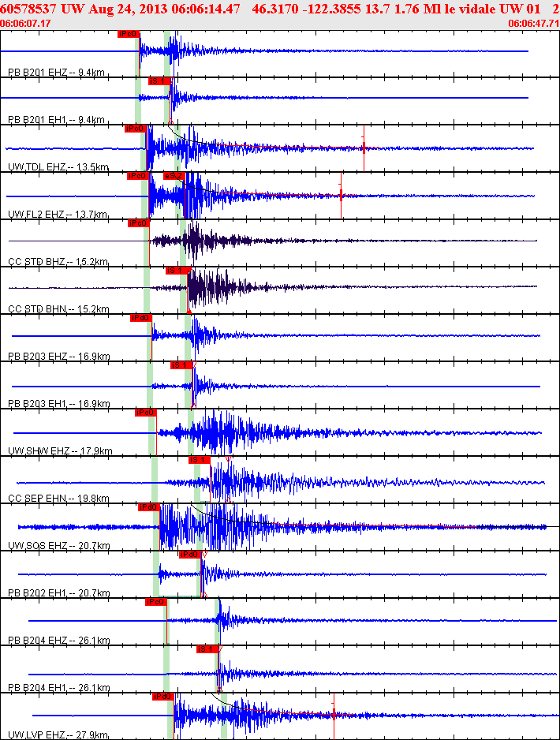Viewport: 560px width, 740px height.
Task: Click the 'PB B201 EHZ -- 9.4km' station label
Action: [x=56, y=73]
